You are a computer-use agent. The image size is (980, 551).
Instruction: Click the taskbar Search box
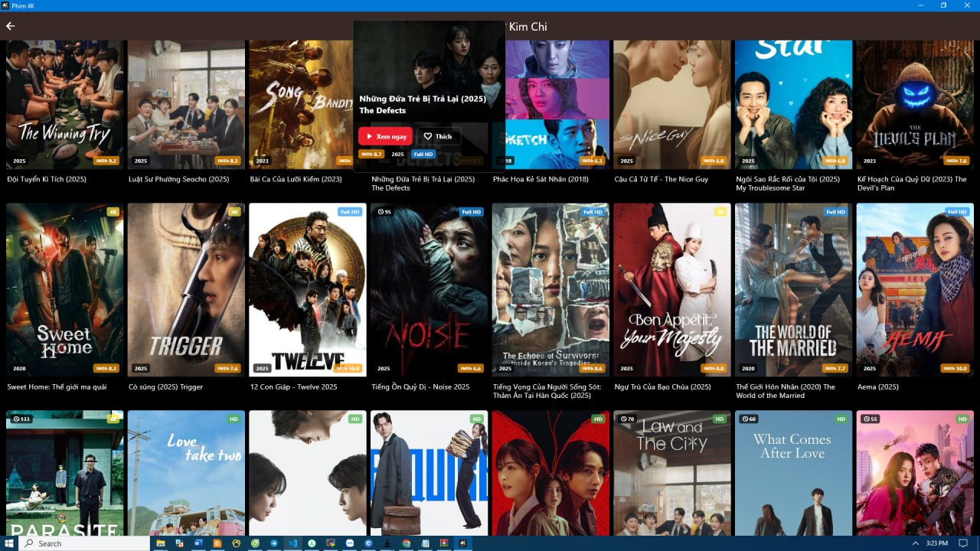click(84, 543)
